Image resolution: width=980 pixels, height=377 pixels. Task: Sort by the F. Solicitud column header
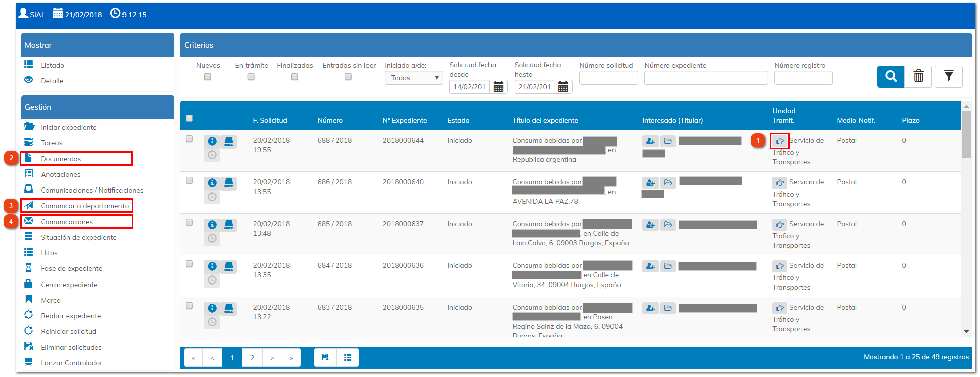click(270, 120)
